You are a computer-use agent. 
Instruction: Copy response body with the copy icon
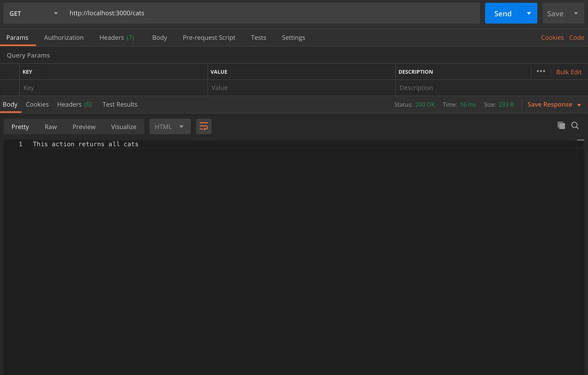point(561,126)
